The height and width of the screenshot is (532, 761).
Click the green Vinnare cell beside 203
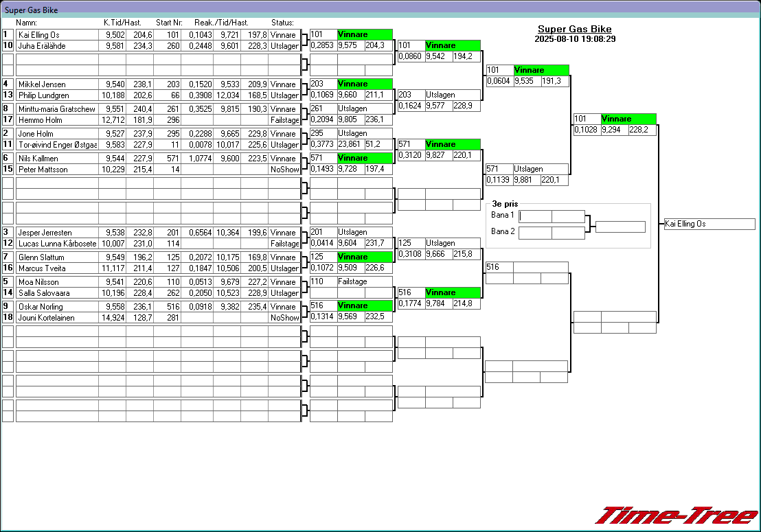(x=365, y=84)
